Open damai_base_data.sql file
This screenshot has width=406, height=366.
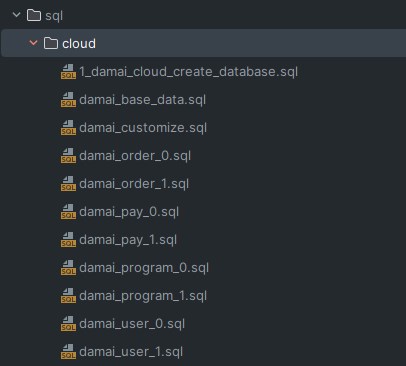pos(143,100)
